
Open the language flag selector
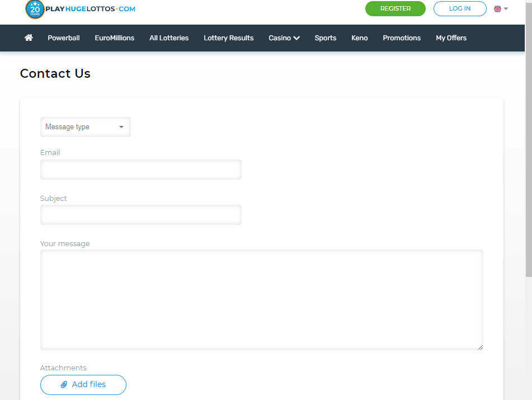coord(501,9)
